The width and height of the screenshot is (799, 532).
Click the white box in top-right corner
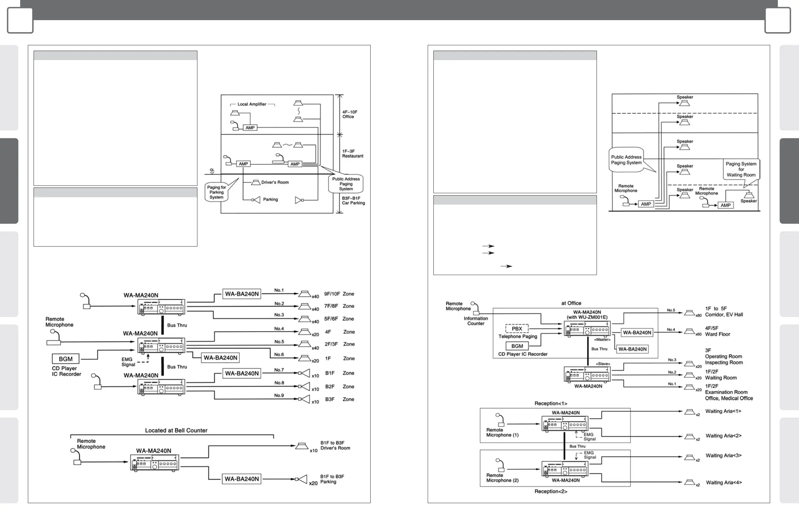[777, 20]
